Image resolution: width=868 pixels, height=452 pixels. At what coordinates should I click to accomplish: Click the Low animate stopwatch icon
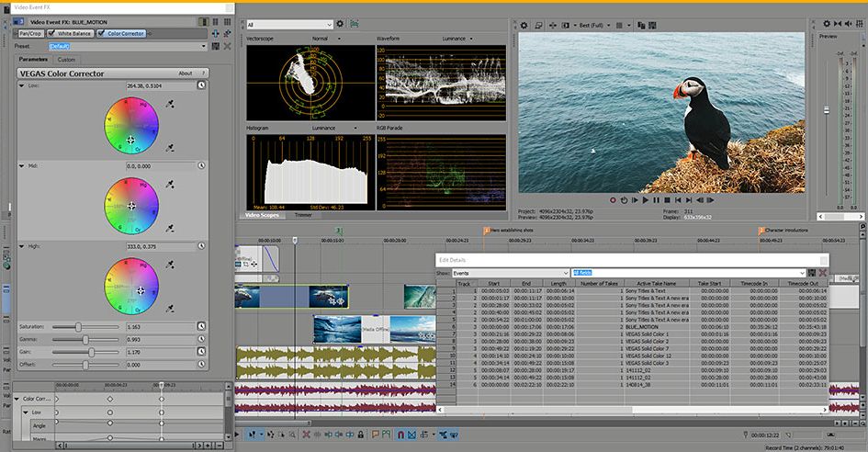pyautogui.click(x=202, y=85)
